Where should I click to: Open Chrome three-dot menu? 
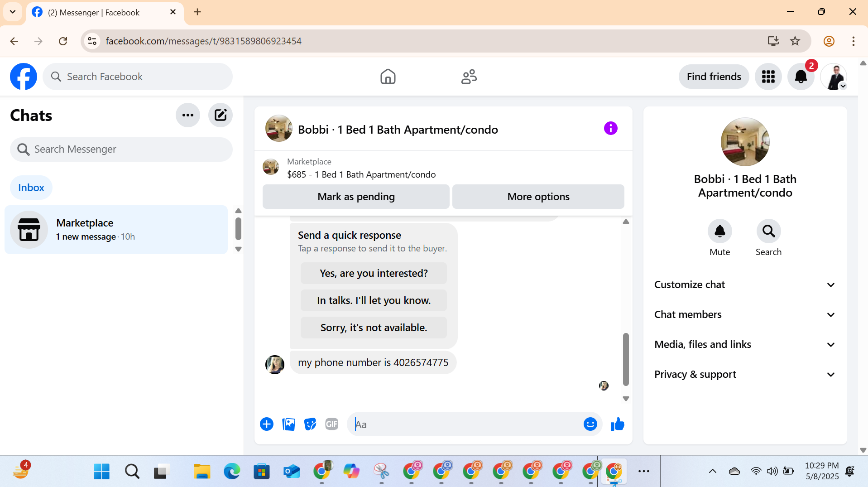(854, 41)
